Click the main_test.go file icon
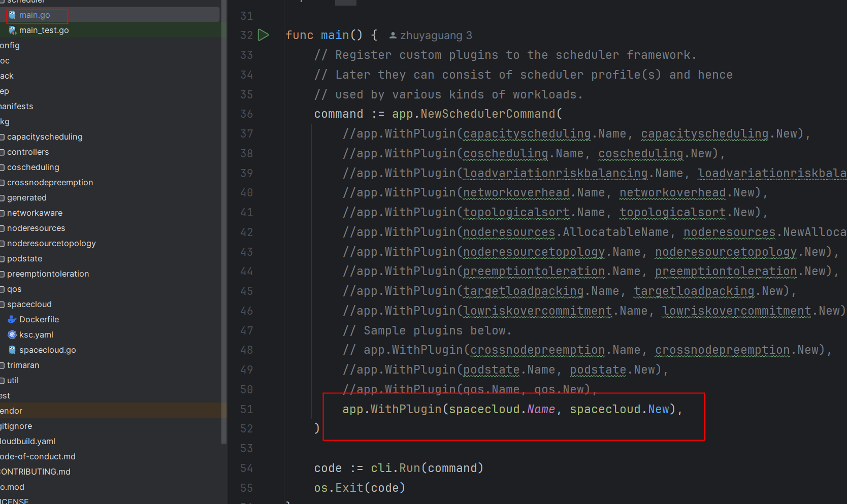The image size is (847, 504). (x=12, y=30)
